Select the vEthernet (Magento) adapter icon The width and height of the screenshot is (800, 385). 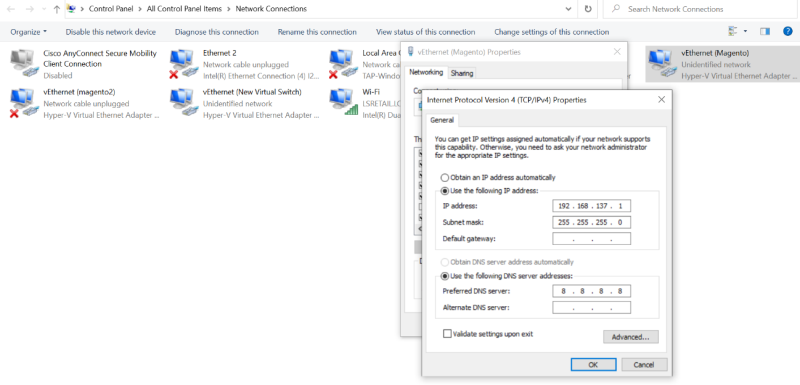tap(662, 64)
